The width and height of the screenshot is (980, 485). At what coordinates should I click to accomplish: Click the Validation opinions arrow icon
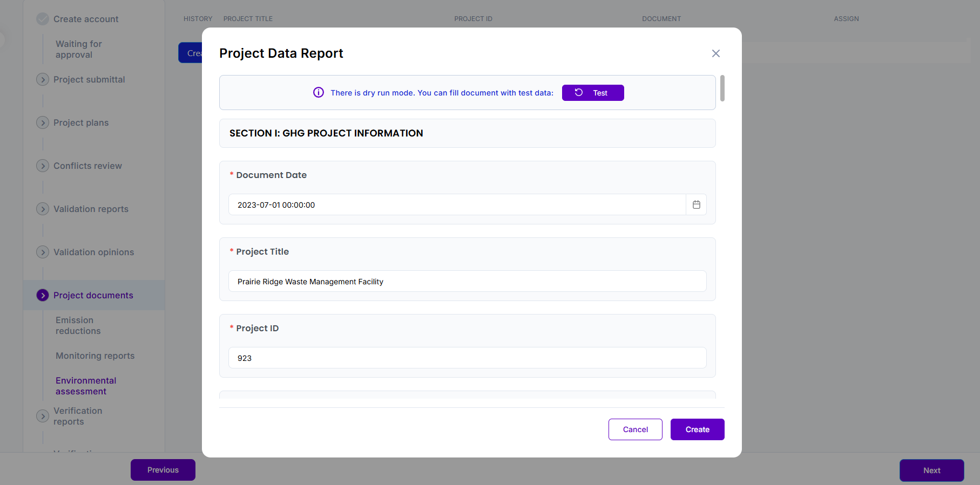tap(43, 252)
